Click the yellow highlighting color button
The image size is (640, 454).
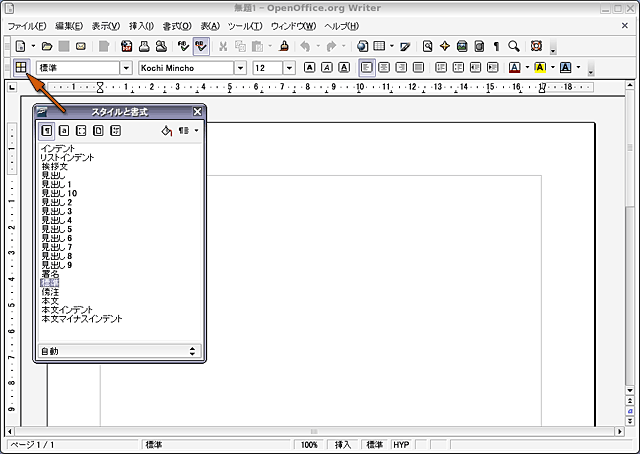(539, 68)
